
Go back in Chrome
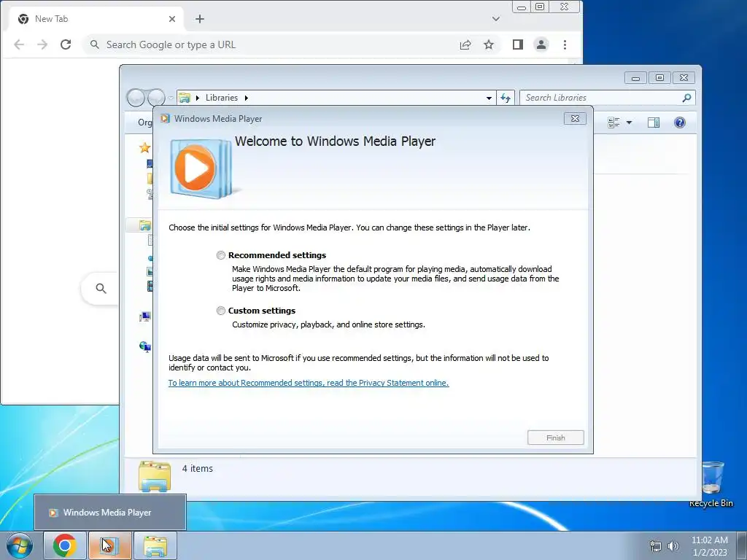19,44
